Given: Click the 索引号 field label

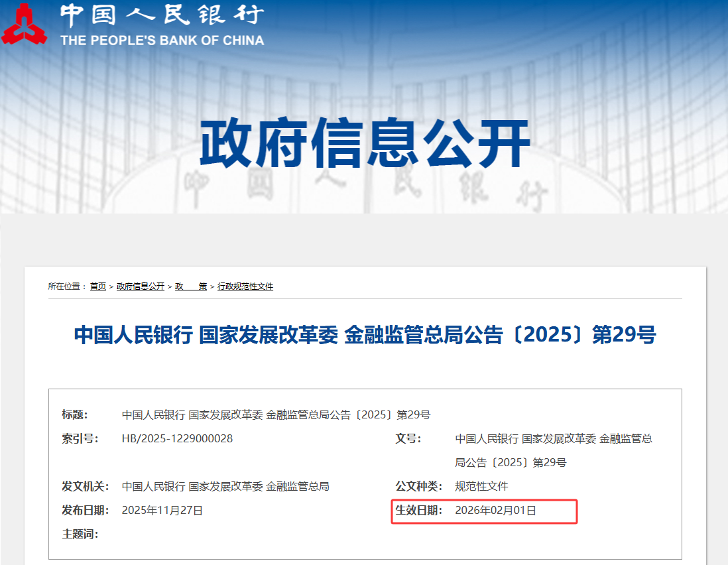Looking at the screenshot, I should click(80, 439).
